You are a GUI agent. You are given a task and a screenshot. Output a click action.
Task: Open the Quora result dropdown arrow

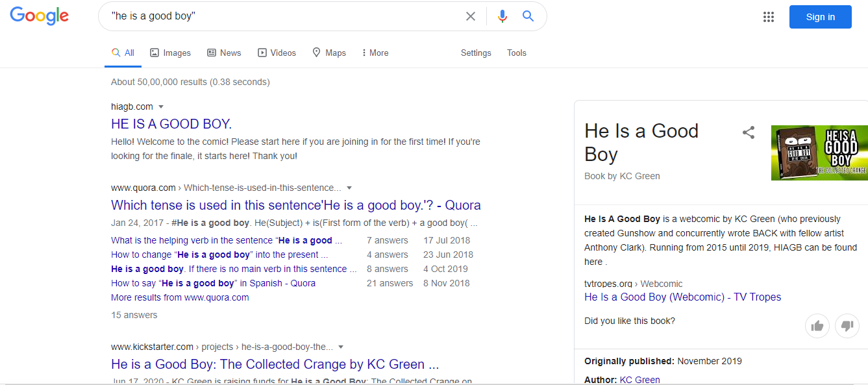(x=349, y=188)
